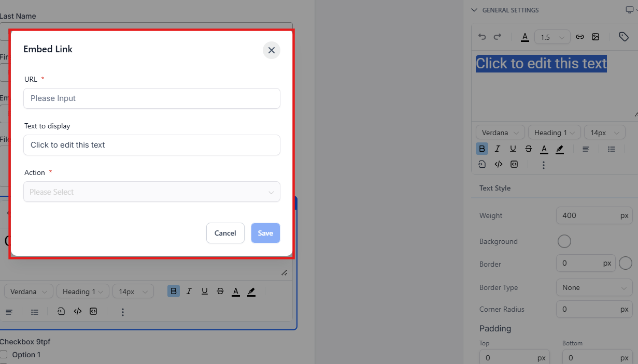Click the 'Last Name' field label
The height and width of the screenshot is (364, 638).
tap(18, 16)
